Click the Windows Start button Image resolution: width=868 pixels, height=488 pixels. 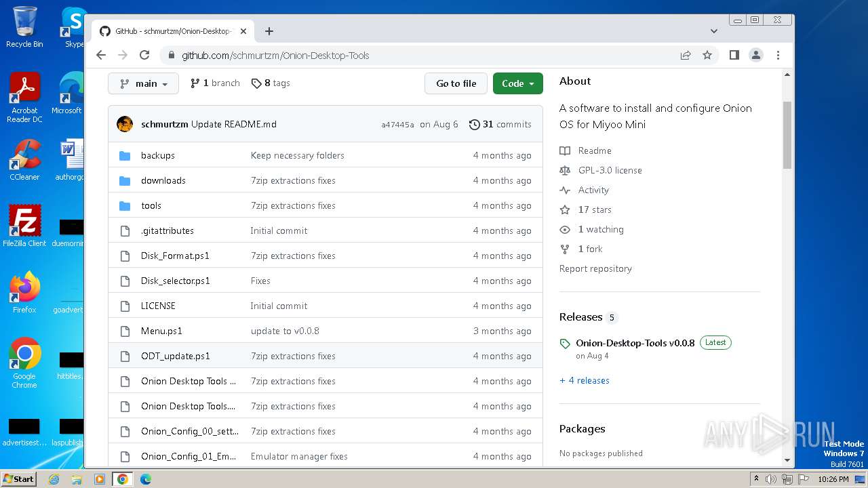[18, 479]
